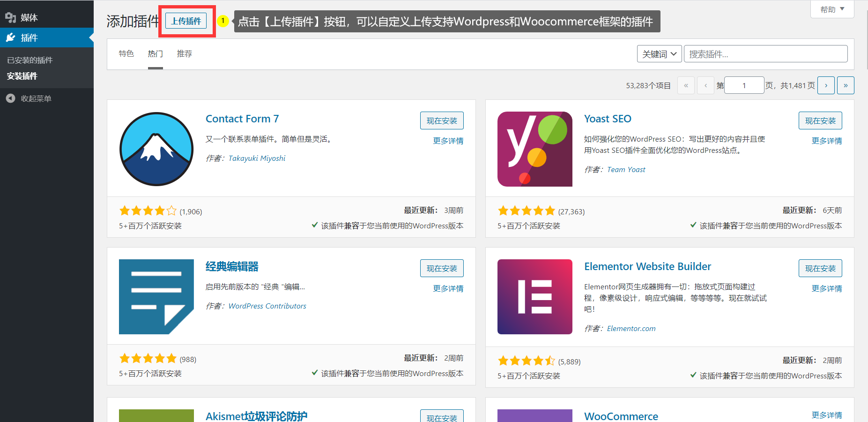Install Yoast SEO now
The width and height of the screenshot is (868, 422).
tap(820, 121)
